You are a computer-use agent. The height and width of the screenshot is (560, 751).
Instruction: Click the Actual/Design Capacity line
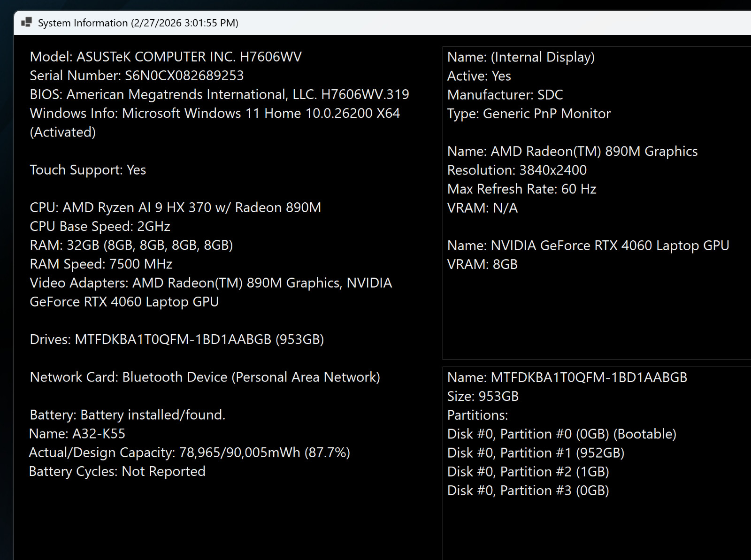[190, 453]
